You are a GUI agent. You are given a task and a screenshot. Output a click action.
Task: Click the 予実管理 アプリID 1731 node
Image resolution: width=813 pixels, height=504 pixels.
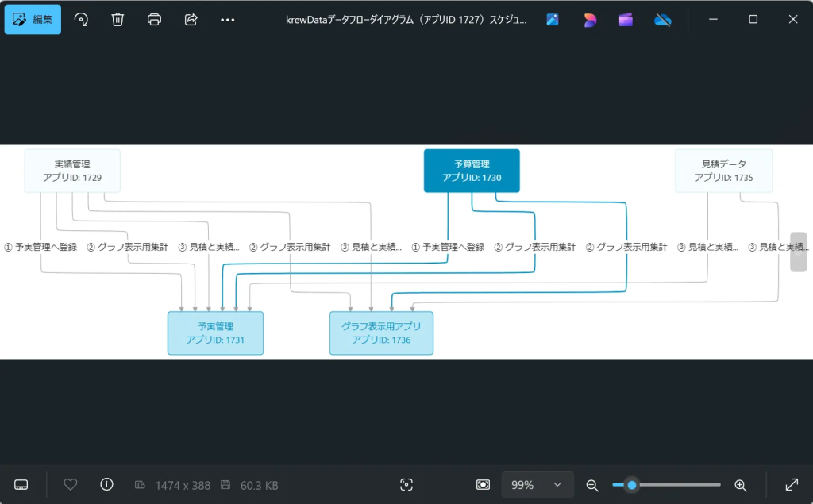coord(215,333)
